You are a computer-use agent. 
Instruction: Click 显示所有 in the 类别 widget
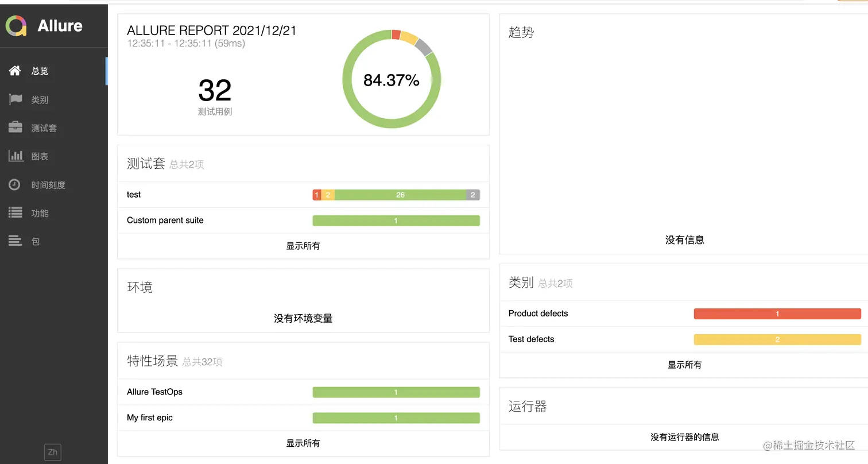coord(684,365)
